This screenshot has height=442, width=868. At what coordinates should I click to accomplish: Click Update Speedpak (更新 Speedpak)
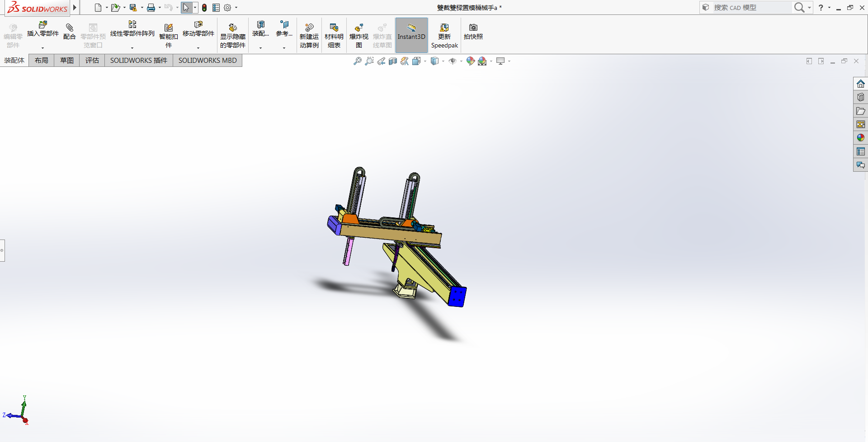(444, 36)
